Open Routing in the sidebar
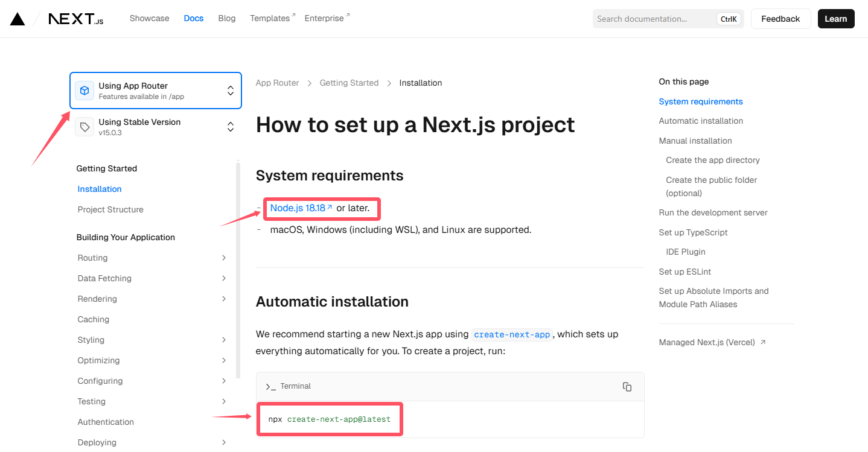The width and height of the screenshot is (868, 452). tap(92, 258)
